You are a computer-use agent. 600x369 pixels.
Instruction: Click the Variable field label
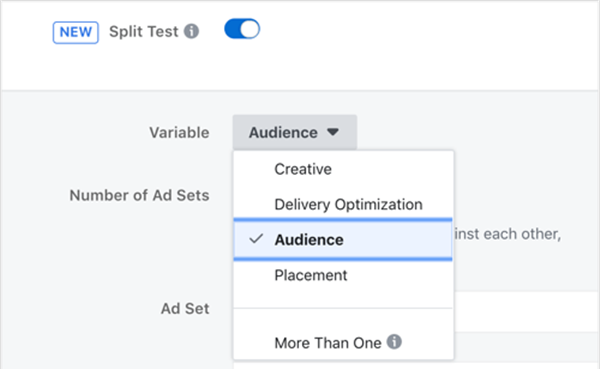179,132
